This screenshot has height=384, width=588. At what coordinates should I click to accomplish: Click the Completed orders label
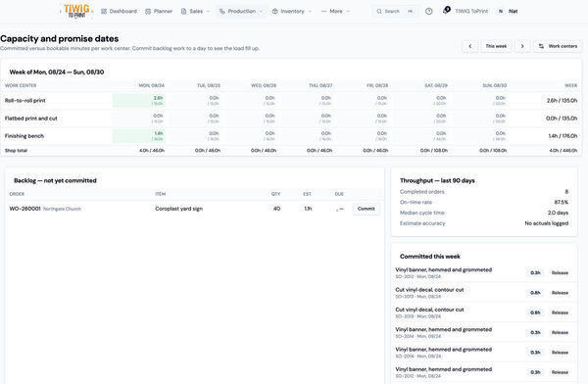pyautogui.click(x=422, y=192)
